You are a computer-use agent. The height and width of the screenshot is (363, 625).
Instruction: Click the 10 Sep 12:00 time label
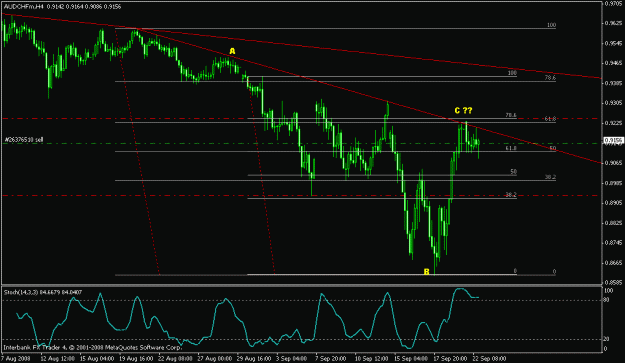tap(371, 358)
